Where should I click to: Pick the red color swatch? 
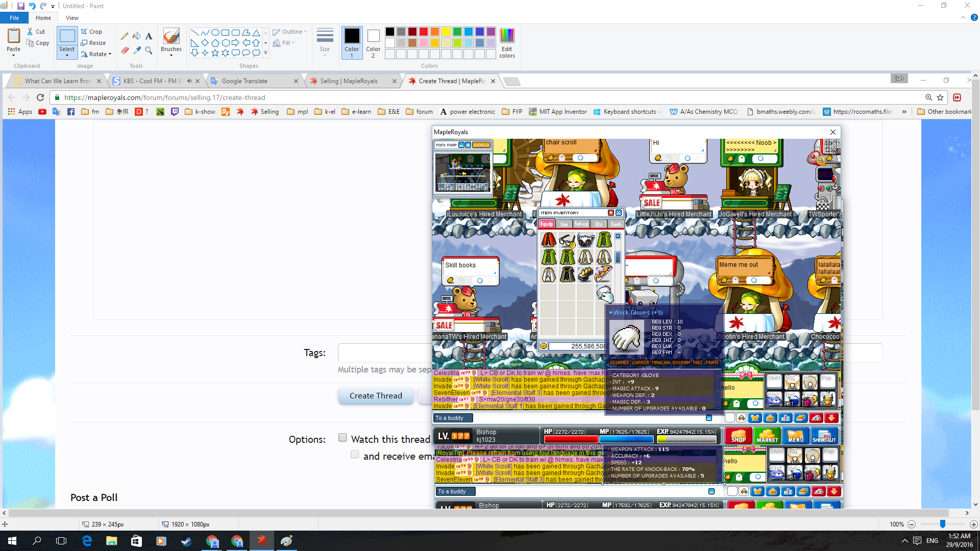pyautogui.click(x=424, y=32)
